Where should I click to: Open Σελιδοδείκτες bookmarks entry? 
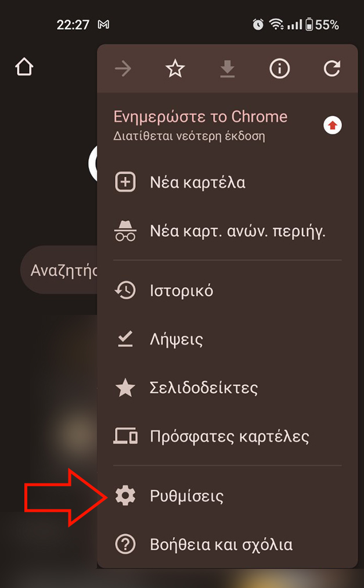228,388
